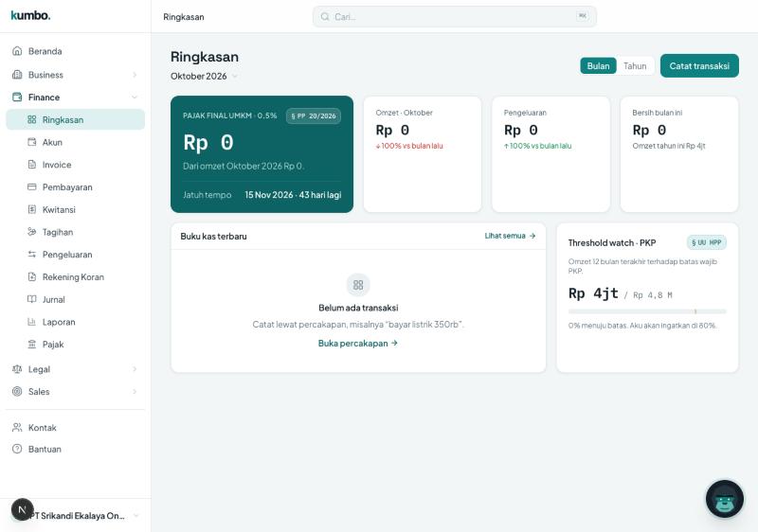Click 'Omzet tahun ini Rp 4jt' text
Image resolution: width=758 pixels, height=532 pixels.
pyautogui.click(x=669, y=146)
